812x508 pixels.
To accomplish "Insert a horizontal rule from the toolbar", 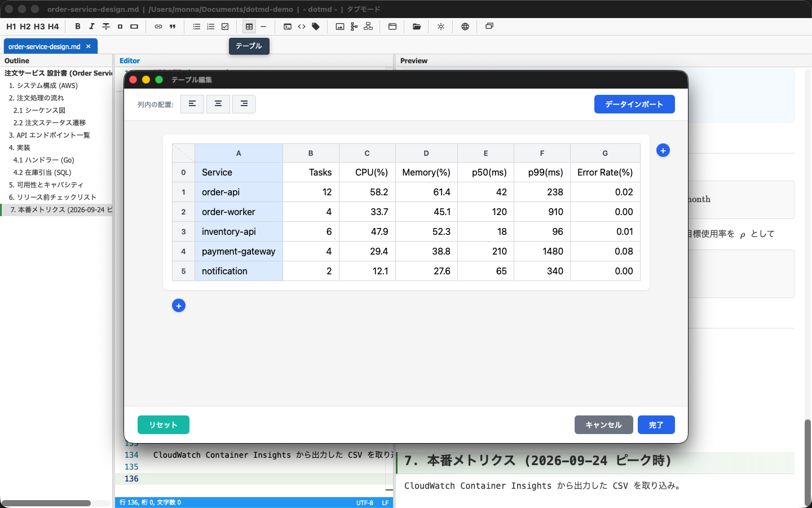I will [263, 27].
